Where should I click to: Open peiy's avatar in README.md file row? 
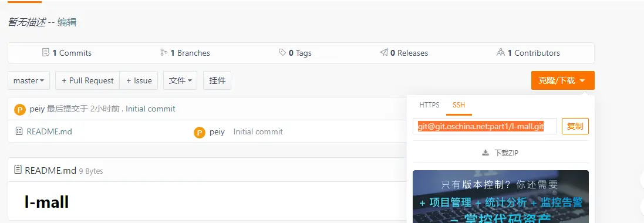199,132
